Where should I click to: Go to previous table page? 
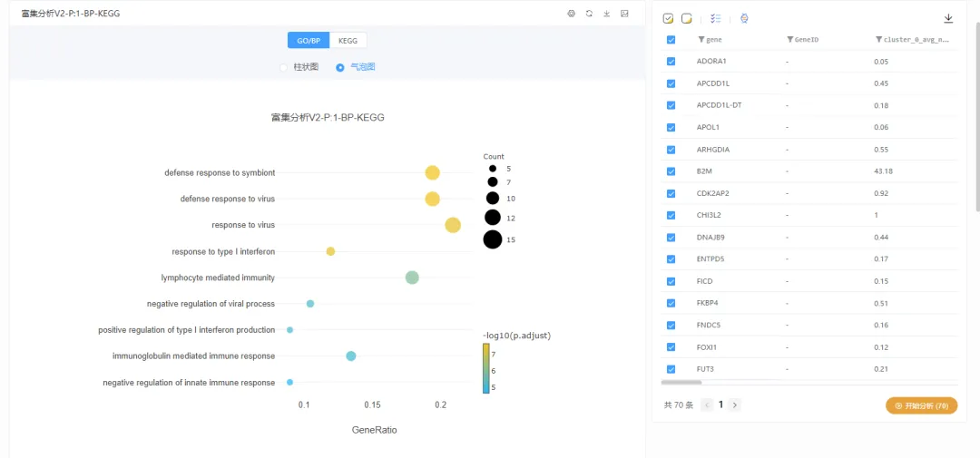[x=707, y=404]
